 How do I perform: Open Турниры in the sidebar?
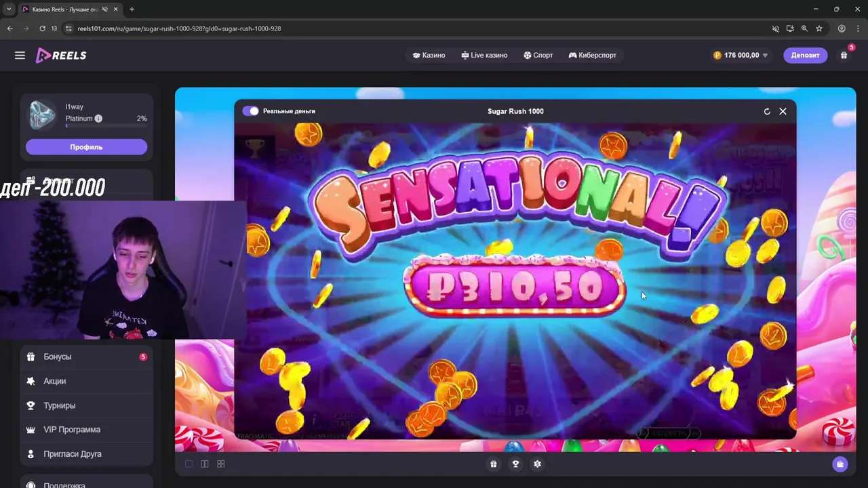pyautogui.click(x=86, y=405)
